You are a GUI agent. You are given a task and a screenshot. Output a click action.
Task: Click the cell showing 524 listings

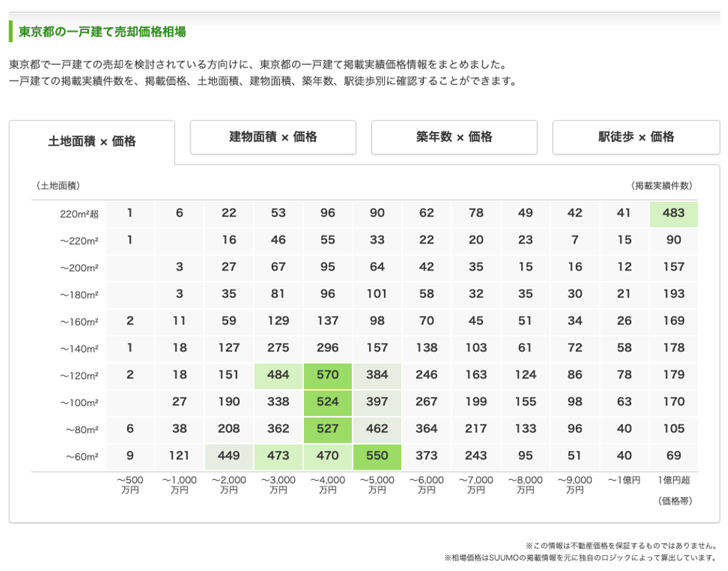coord(328,402)
